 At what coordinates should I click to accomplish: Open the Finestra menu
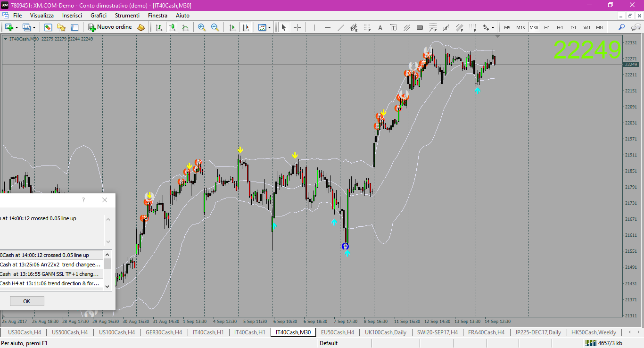157,16
